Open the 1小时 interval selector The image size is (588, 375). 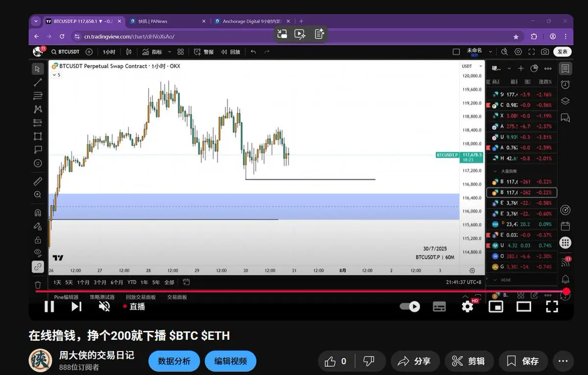pos(109,52)
